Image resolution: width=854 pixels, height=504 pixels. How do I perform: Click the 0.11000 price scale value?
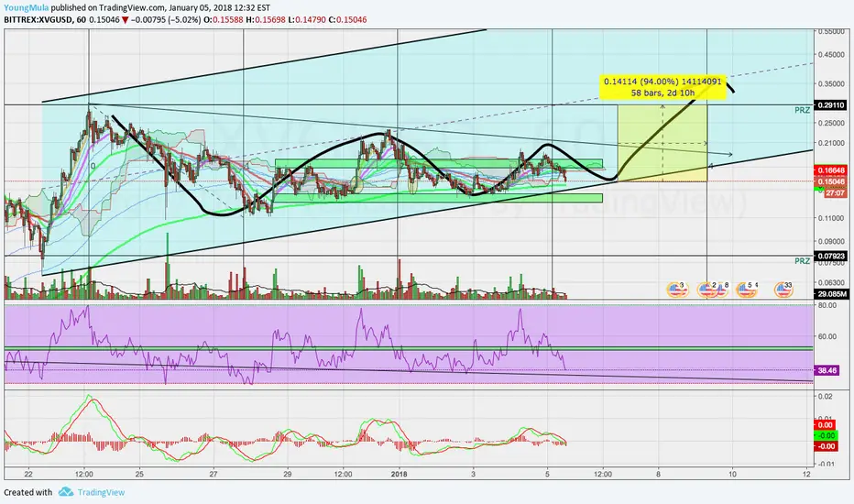click(x=831, y=218)
